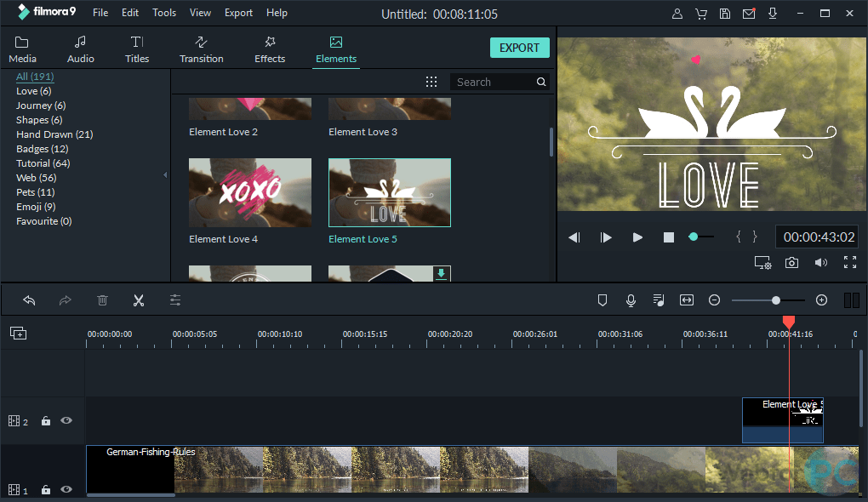Adjust the timeline zoom slider

click(774, 300)
